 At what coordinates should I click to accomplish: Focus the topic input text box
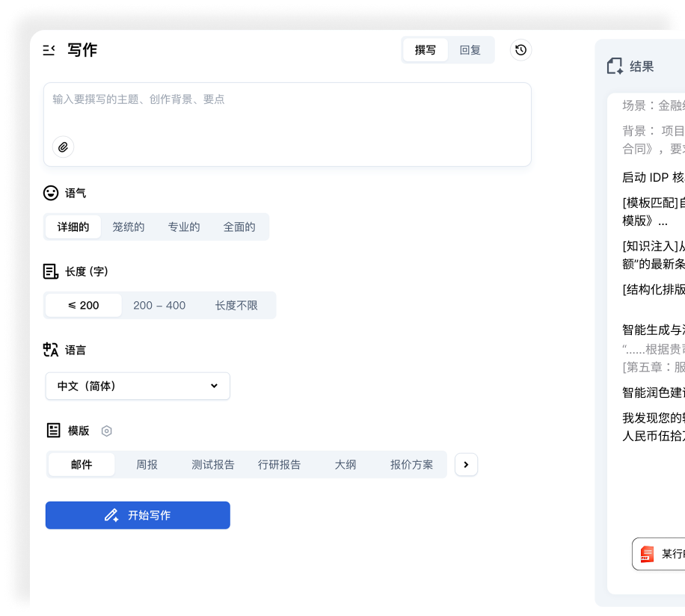click(287, 124)
